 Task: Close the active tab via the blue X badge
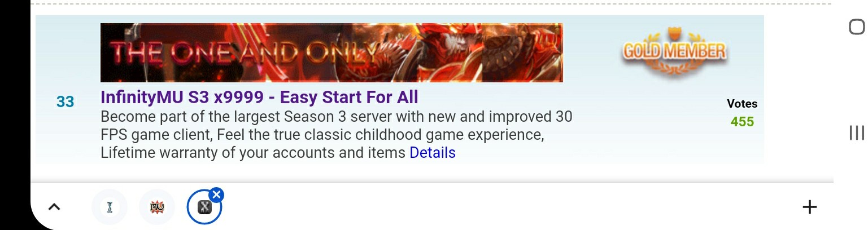216,194
